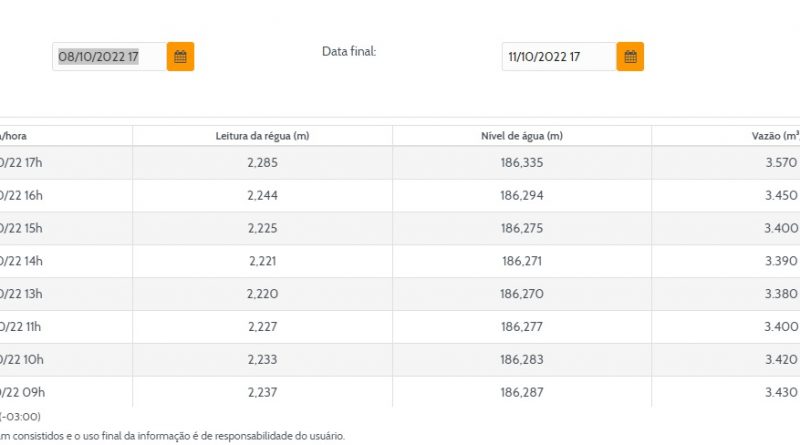Select the 2,244 ruler reading cell
The image size is (800, 445).
(262, 196)
